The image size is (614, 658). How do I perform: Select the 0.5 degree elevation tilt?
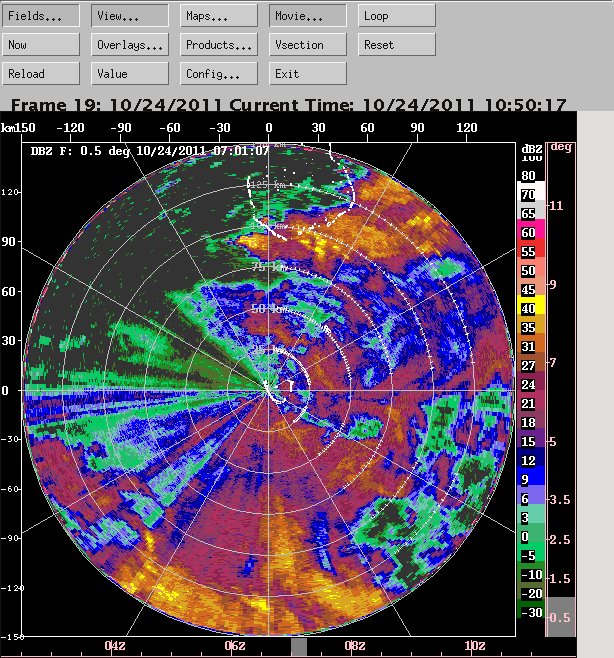click(560, 617)
